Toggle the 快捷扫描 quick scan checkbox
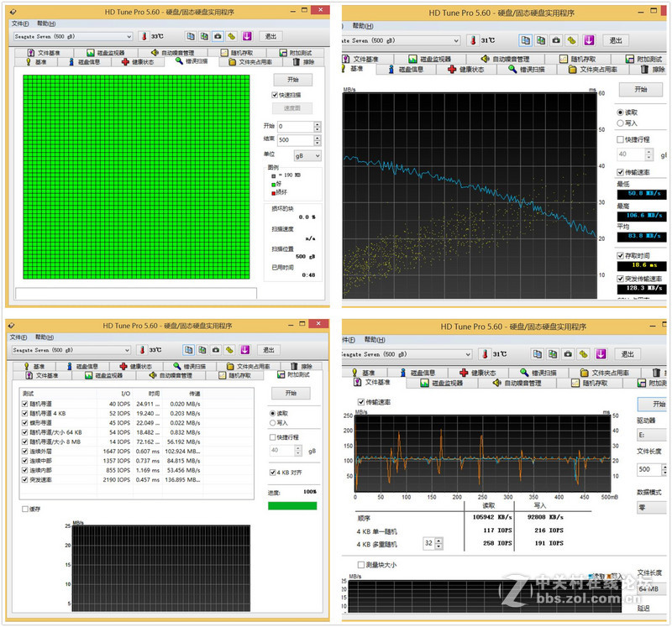Screen dimensions: 672x627 (x=274, y=95)
